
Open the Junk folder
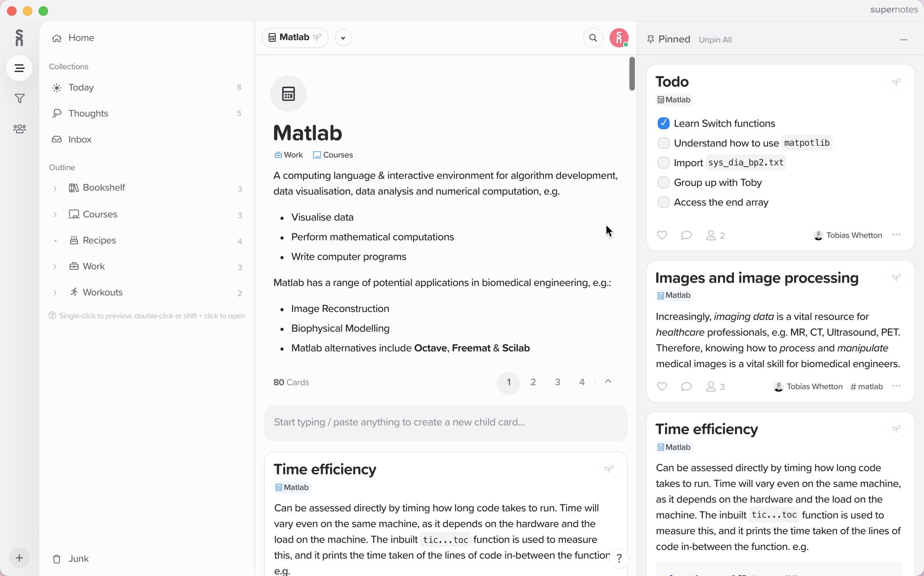coord(78,559)
